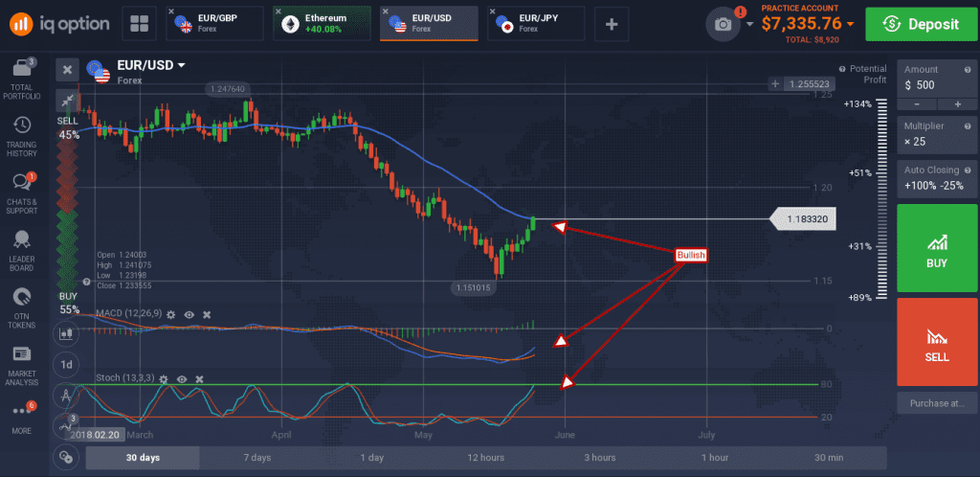Screen dimensions: 980x477
Task: Click the collapse chart arrows icon
Action: pos(68,100)
